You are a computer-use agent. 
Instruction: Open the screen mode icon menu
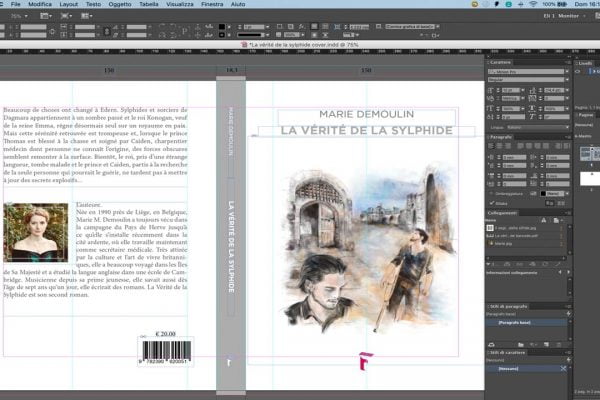(x=66, y=16)
